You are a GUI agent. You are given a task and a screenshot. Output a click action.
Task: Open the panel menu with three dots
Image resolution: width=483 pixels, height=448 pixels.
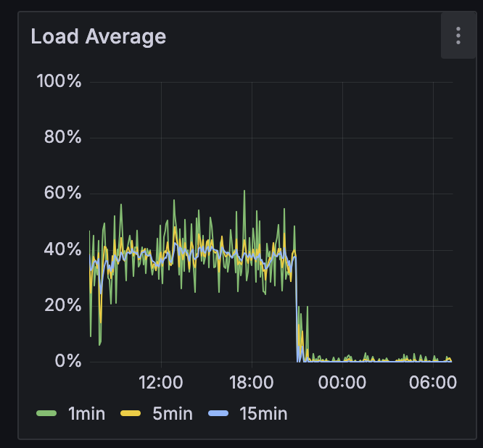click(458, 36)
